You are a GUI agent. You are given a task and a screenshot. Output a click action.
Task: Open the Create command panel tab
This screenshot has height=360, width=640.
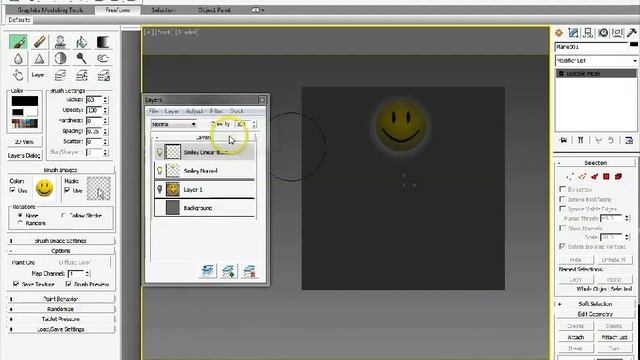tap(559, 33)
